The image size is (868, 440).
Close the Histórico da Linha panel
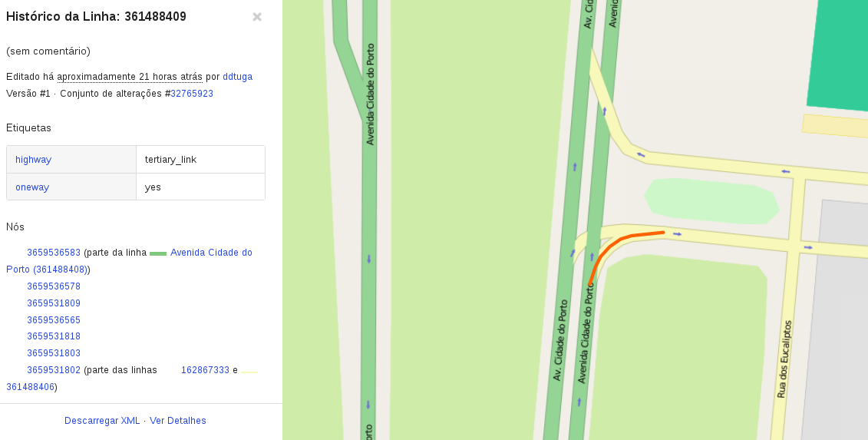pyautogui.click(x=257, y=17)
